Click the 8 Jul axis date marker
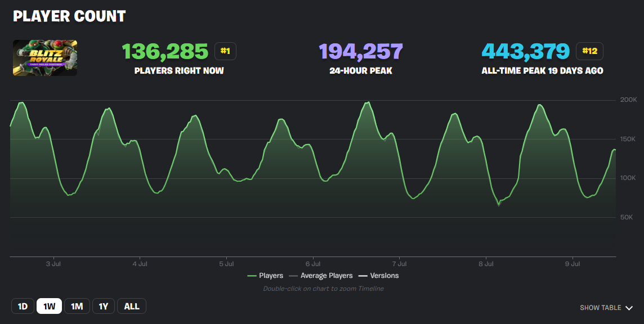 pyautogui.click(x=486, y=263)
